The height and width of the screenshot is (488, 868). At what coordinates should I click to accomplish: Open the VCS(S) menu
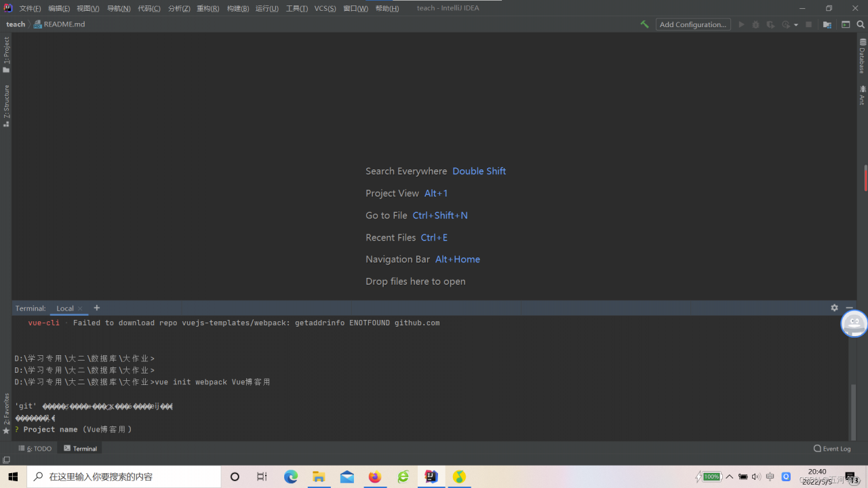coord(325,8)
